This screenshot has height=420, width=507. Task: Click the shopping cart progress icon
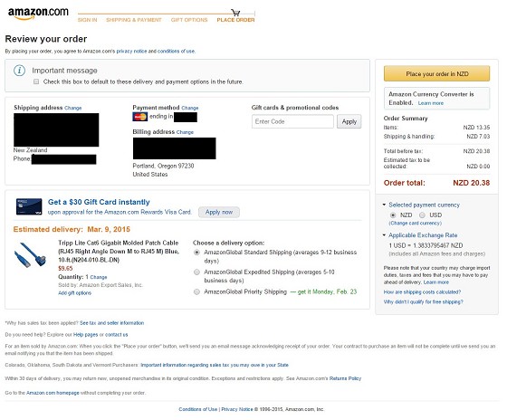coord(235,13)
